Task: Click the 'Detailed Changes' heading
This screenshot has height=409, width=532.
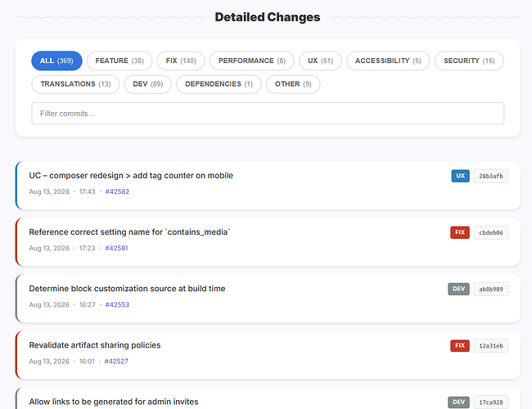Action: (268, 17)
